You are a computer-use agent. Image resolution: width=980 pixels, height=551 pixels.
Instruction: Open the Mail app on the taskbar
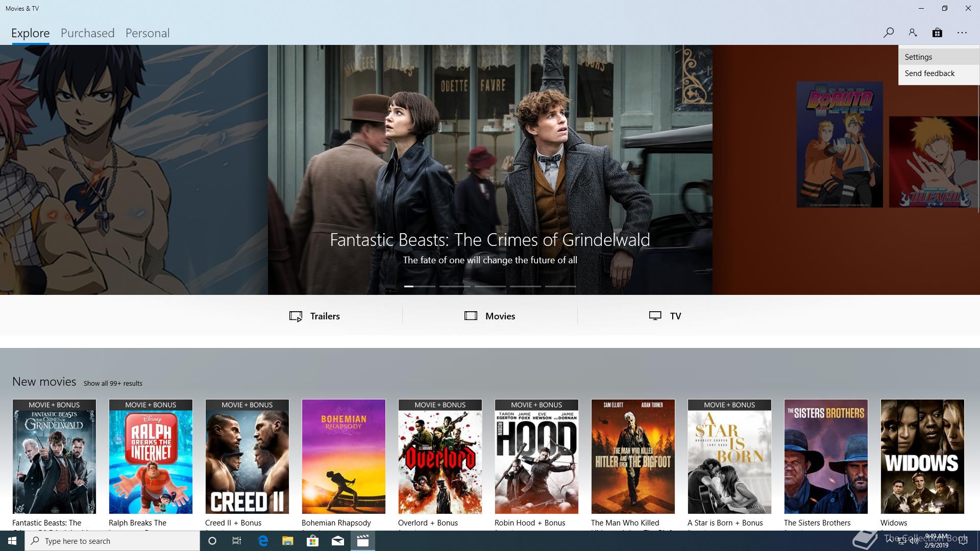(338, 541)
